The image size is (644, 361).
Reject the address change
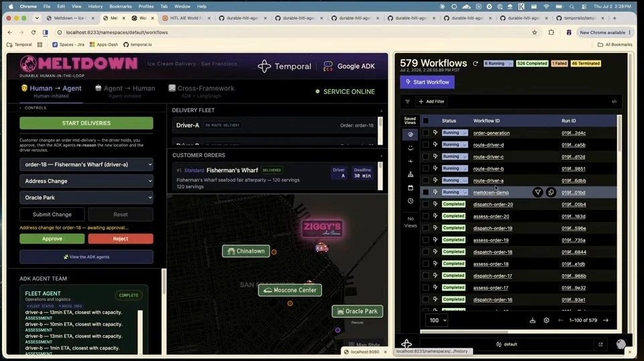[120, 239]
